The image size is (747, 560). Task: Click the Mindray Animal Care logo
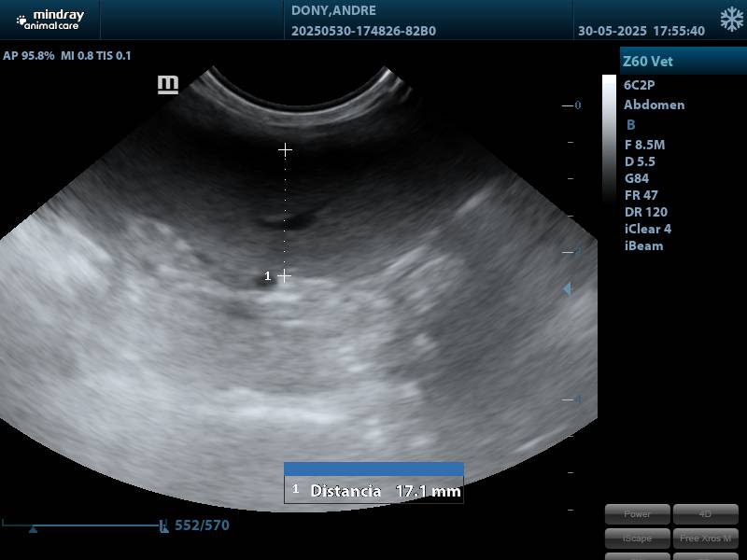[x=49, y=20]
